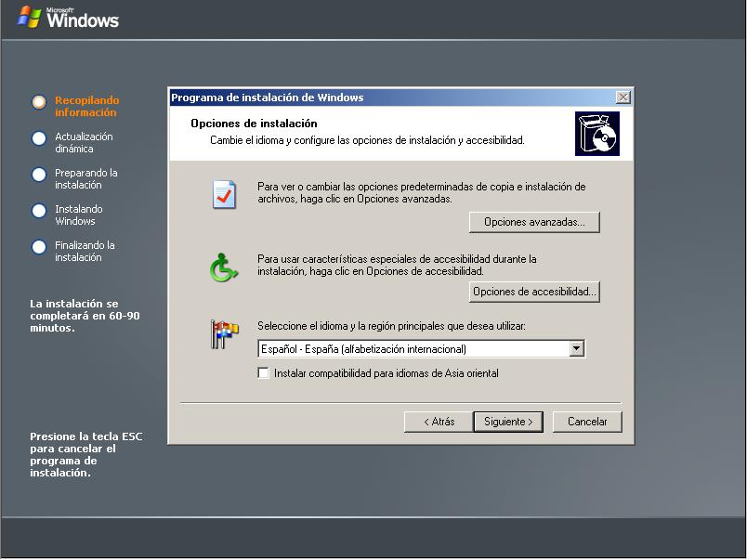
Task: Click the Instalar compatibilidad para idiomas label
Action: coord(387,373)
